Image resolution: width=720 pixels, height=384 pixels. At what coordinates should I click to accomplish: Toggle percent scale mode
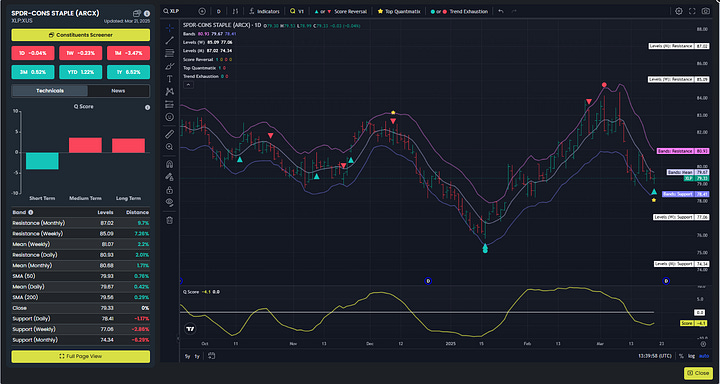pyautogui.click(x=681, y=356)
